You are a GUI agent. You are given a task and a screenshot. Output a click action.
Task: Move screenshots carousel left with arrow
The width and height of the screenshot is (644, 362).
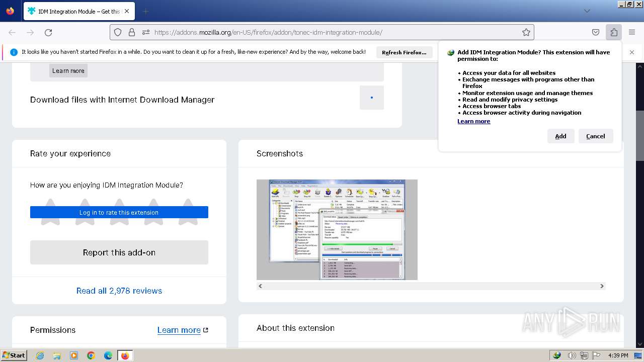[x=260, y=286]
